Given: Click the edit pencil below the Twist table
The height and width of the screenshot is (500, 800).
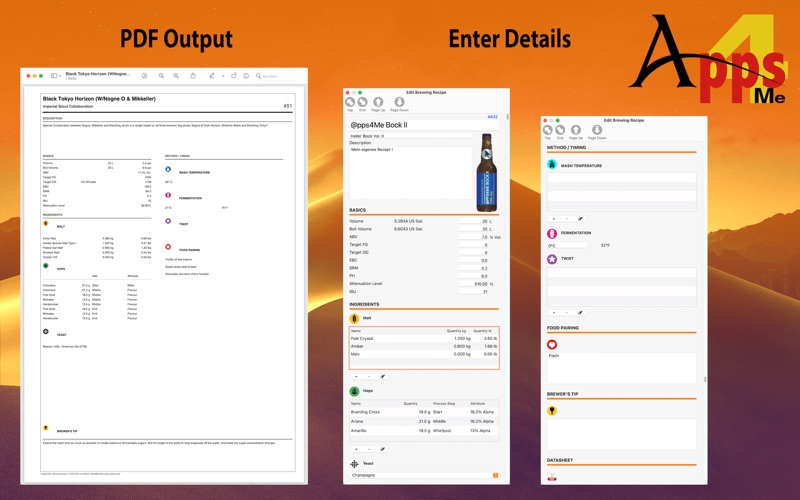Looking at the screenshot, I should tap(580, 313).
